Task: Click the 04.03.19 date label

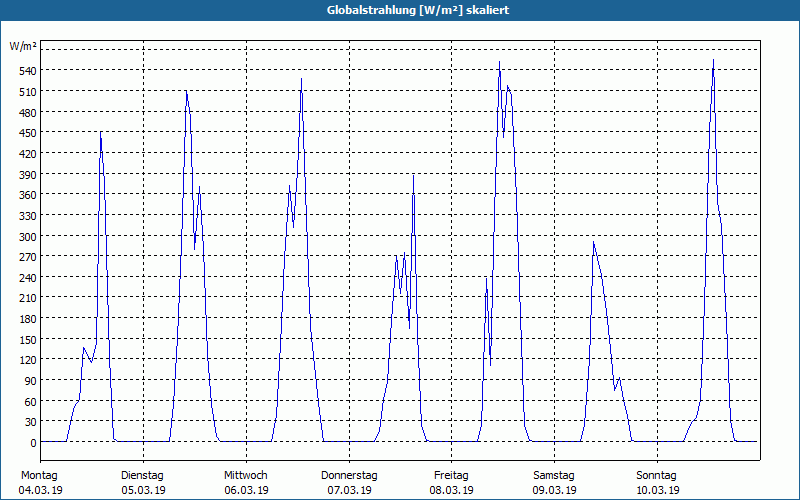Action: [x=40, y=490]
